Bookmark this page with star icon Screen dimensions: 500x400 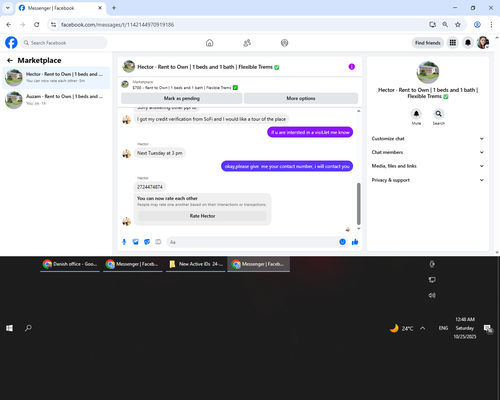[x=458, y=25]
